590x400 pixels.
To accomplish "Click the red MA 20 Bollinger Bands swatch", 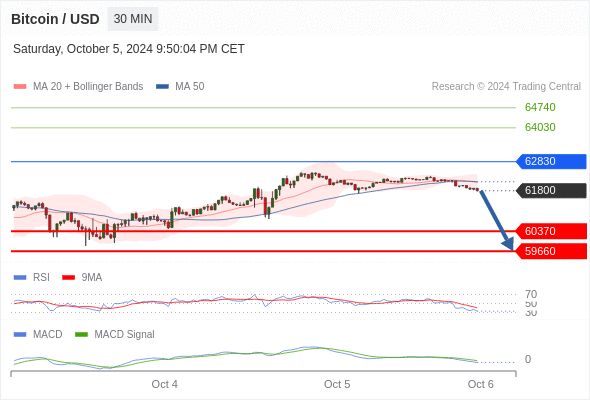I will pyautogui.click(x=20, y=87).
